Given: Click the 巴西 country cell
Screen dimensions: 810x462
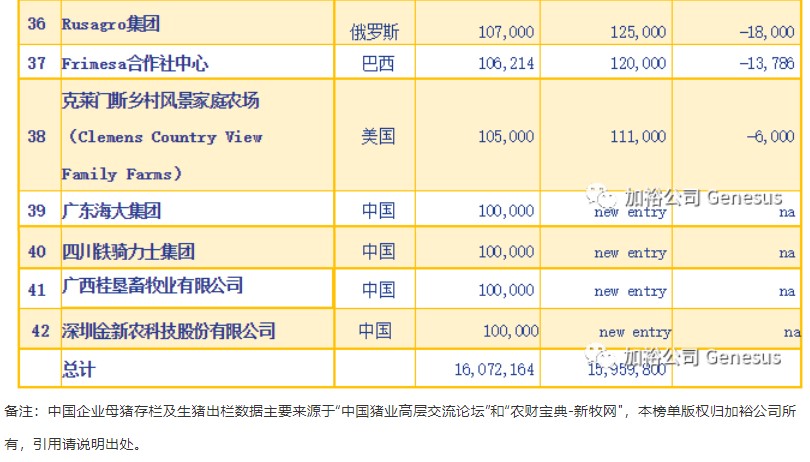Looking at the screenshot, I should point(378,63).
